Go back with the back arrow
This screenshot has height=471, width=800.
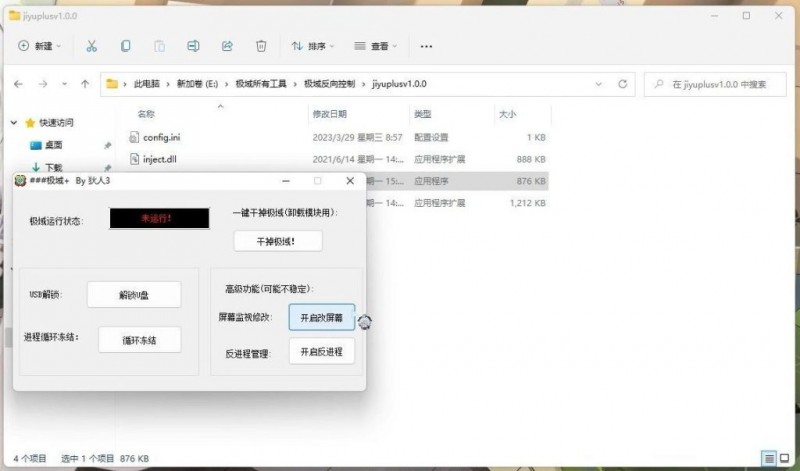click(18, 84)
